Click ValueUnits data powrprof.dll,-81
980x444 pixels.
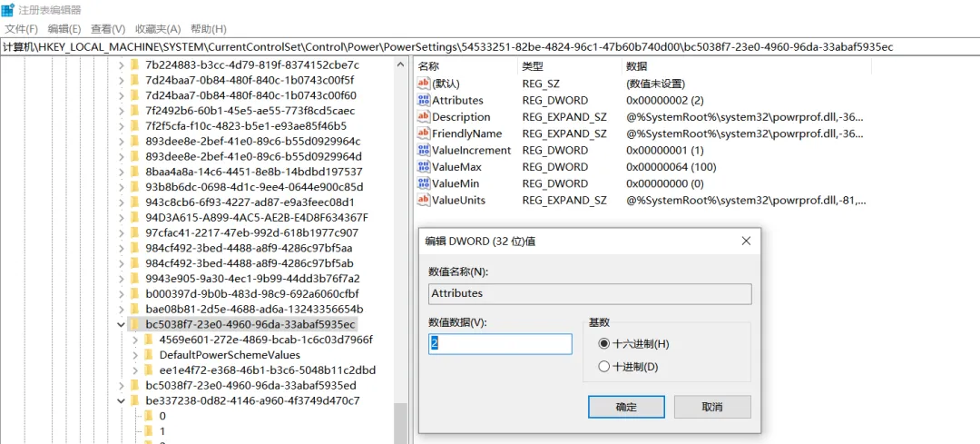click(x=746, y=200)
